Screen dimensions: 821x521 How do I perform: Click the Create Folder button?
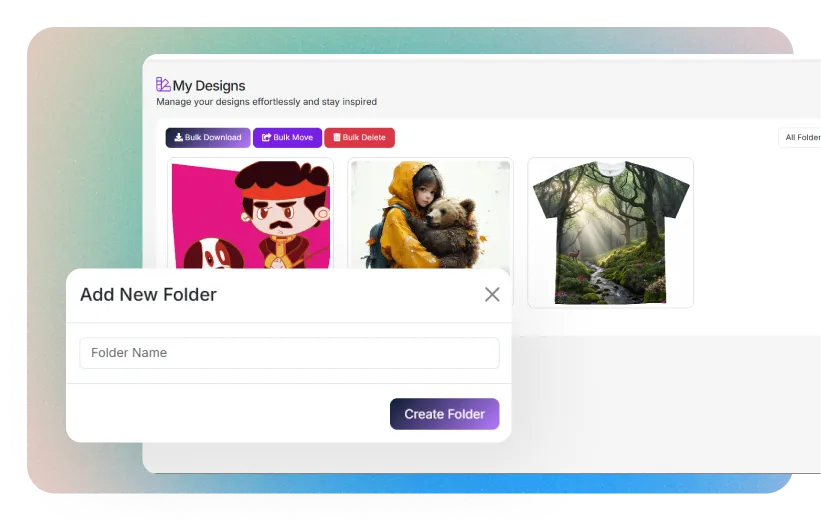pos(444,414)
